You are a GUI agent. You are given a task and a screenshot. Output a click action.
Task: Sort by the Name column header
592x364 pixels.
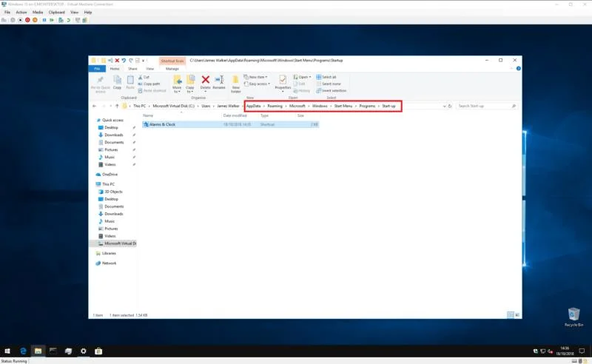tap(148, 115)
